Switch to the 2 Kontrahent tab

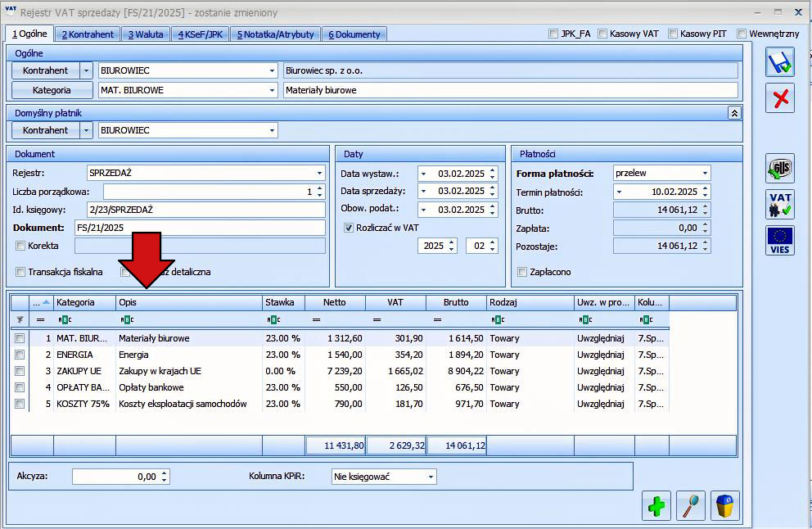point(88,34)
